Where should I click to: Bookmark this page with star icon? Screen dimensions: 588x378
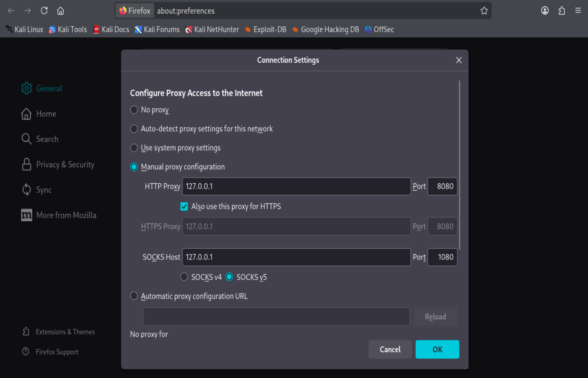click(484, 10)
